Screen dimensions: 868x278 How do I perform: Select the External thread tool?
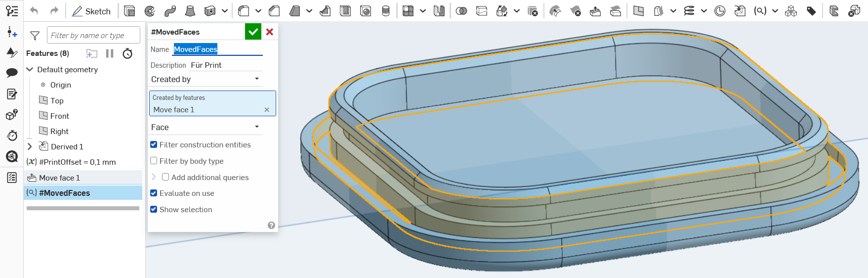point(386,11)
